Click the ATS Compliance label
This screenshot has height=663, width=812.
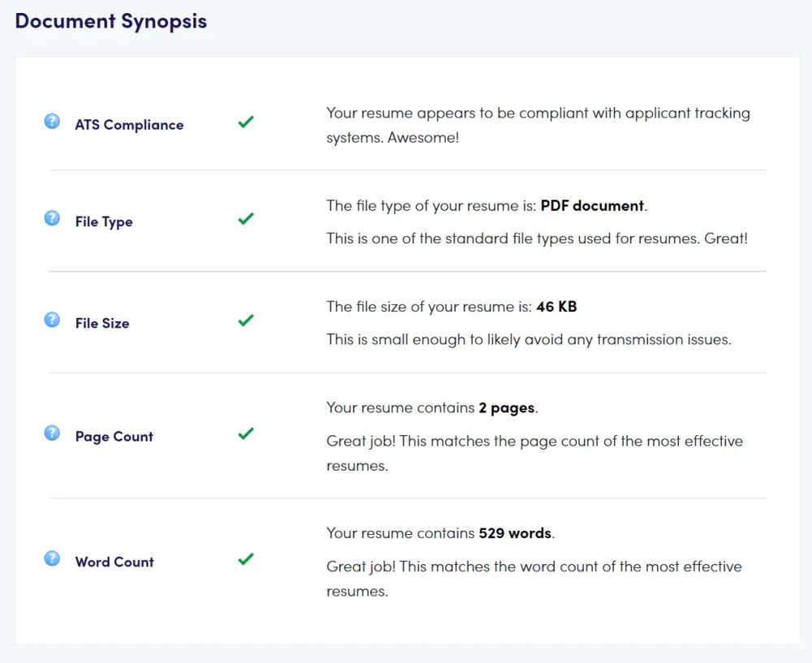pyautogui.click(x=129, y=125)
